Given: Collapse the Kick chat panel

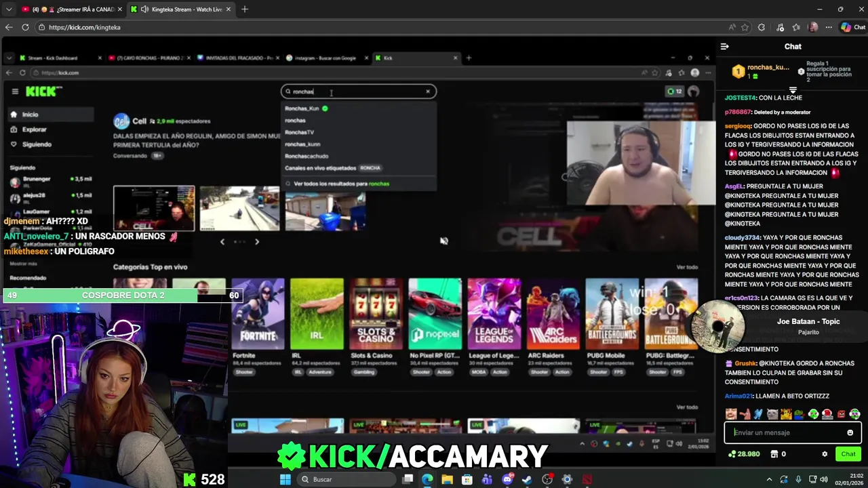Looking at the screenshot, I should [x=724, y=46].
